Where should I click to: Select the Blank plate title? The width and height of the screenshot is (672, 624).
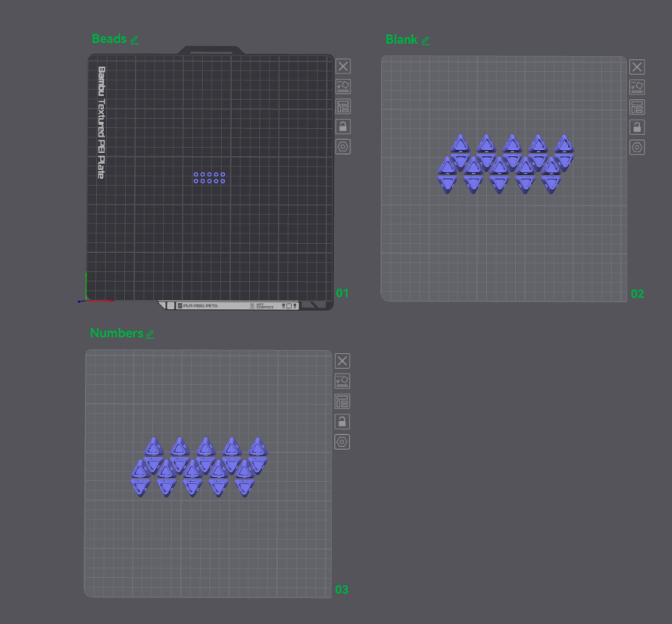click(401, 40)
